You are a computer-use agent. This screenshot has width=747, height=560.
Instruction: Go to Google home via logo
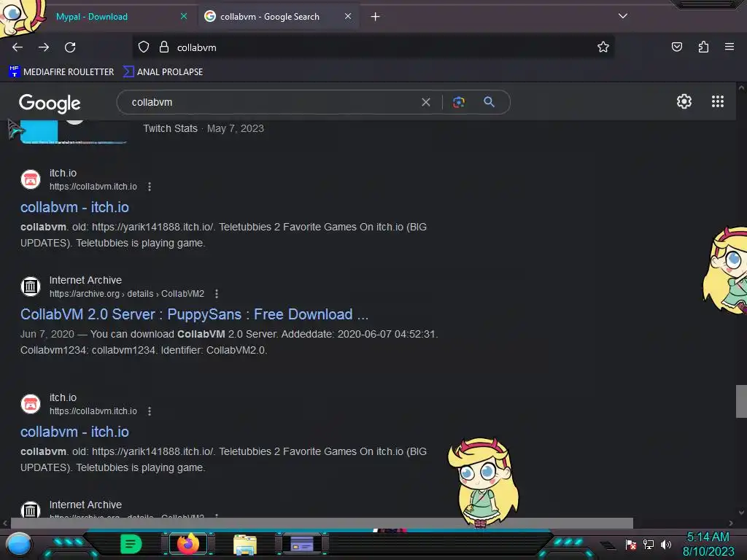click(50, 103)
